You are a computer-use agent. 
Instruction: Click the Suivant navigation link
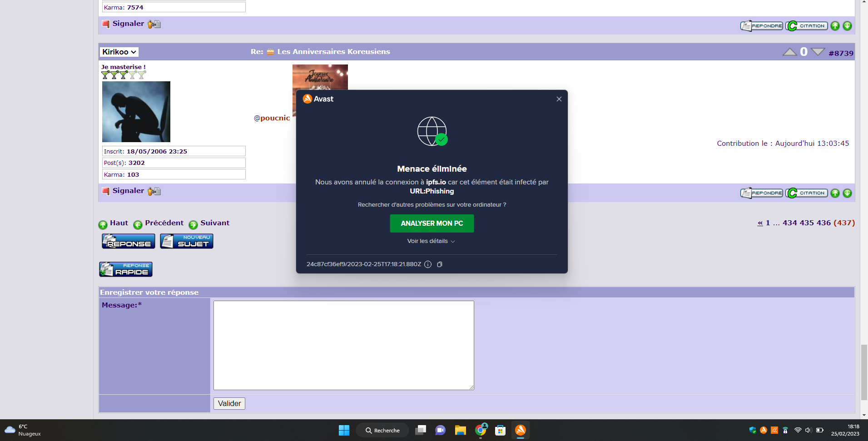[214, 223]
